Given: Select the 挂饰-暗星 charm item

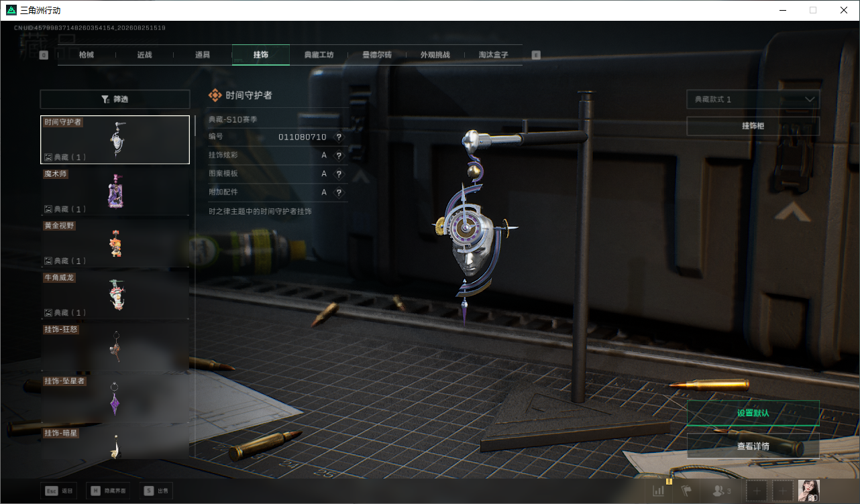Looking at the screenshot, I should pyautogui.click(x=115, y=443).
